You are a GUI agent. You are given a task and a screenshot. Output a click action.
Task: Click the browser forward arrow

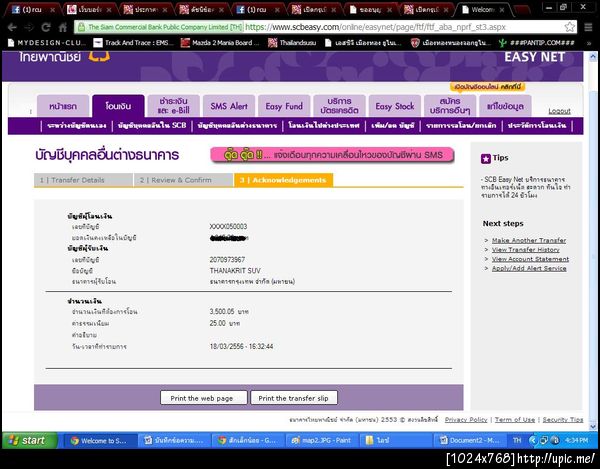29,27
